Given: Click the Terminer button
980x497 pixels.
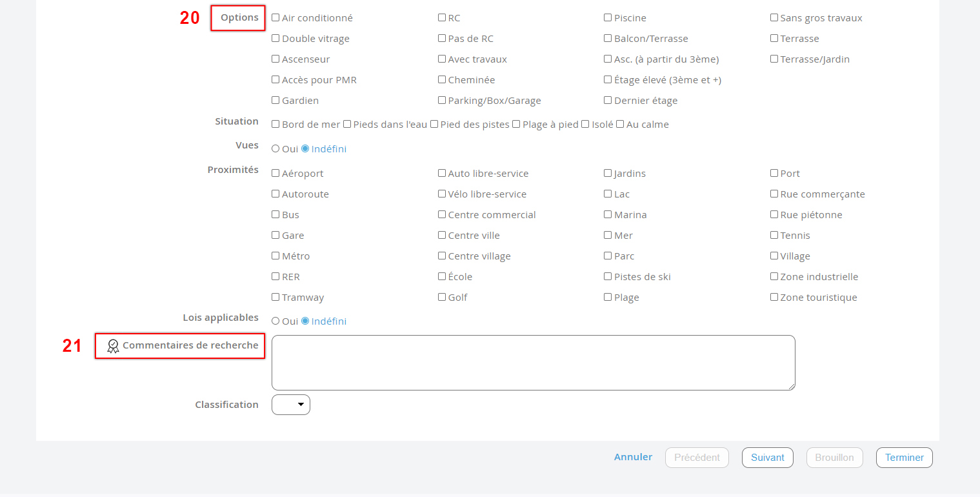Looking at the screenshot, I should (x=904, y=458).
